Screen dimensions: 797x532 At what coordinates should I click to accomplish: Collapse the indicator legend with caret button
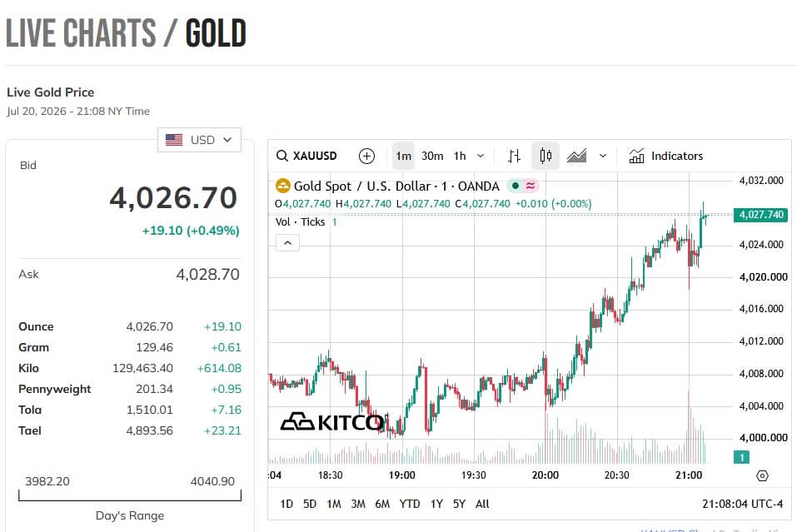tap(287, 243)
